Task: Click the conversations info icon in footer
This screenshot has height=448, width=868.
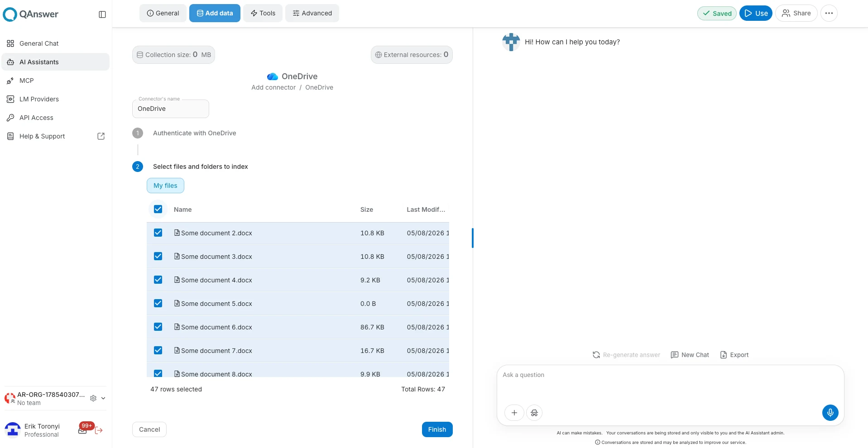Action: (597, 443)
